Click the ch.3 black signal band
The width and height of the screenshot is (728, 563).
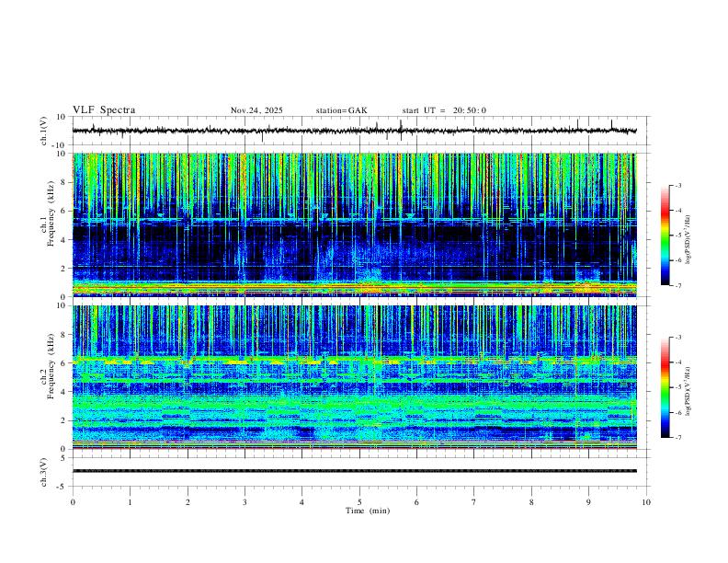(354, 471)
